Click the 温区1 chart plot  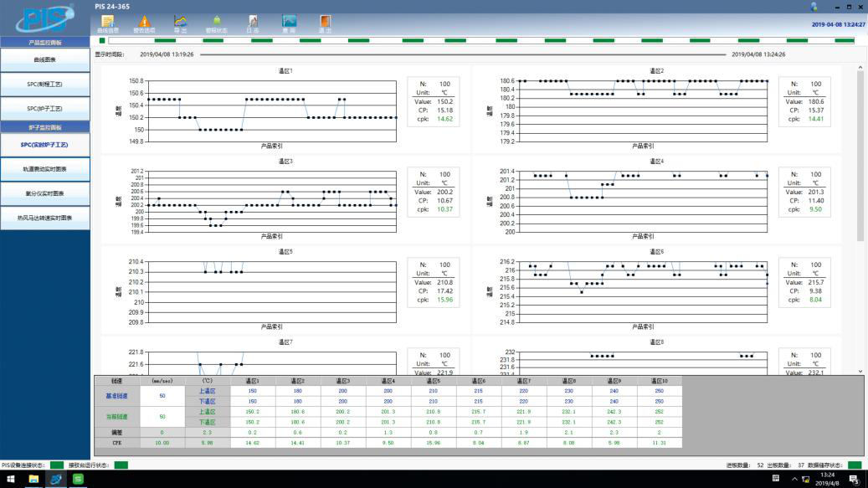tap(271, 111)
